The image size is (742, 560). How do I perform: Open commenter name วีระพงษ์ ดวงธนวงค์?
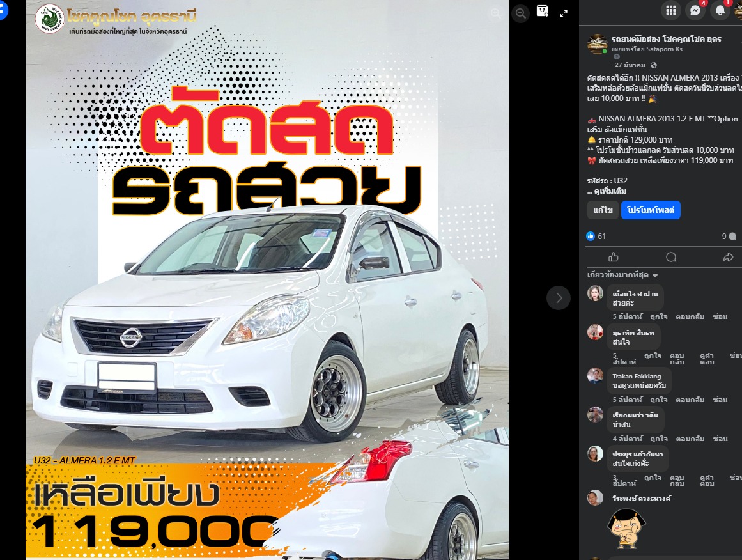click(x=641, y=498)
